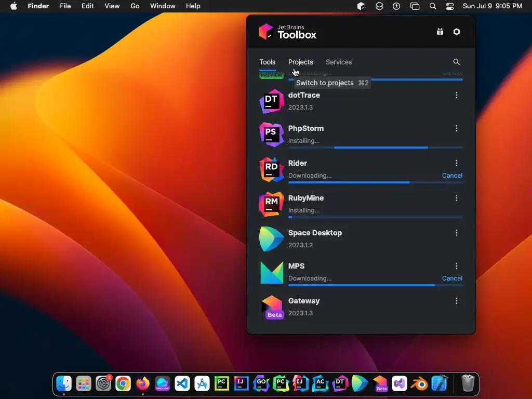Click the MPS tool icon
The width and height of the screenshot is (532, 399).
click(x=271, y=272)
